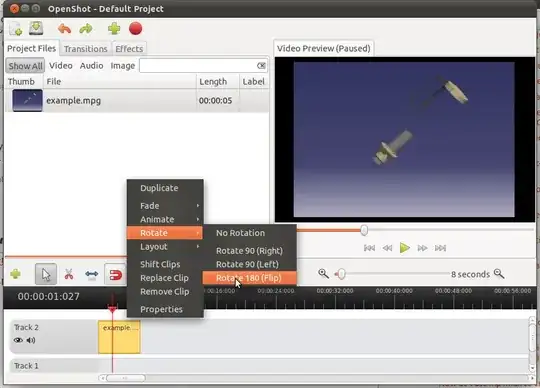The width and height of the screenshot is (540, 388).
Task: Add a new track with the timeline plus icon
Action: 15,274
